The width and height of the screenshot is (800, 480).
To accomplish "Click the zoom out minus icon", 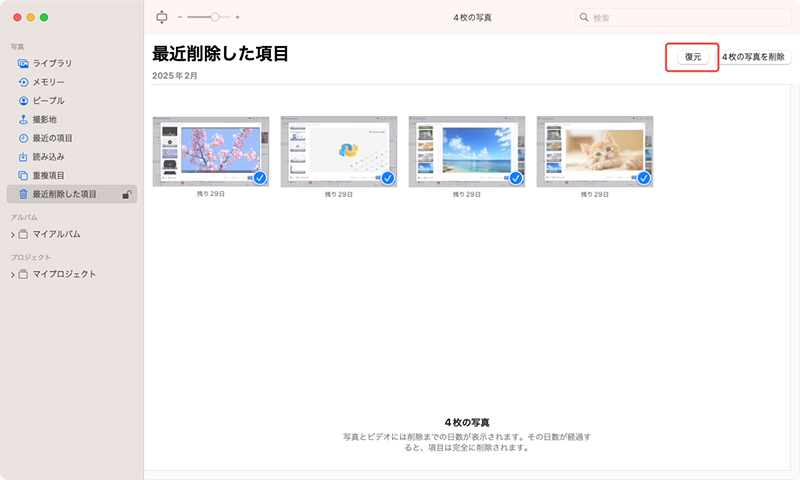I will coord(180,17).
